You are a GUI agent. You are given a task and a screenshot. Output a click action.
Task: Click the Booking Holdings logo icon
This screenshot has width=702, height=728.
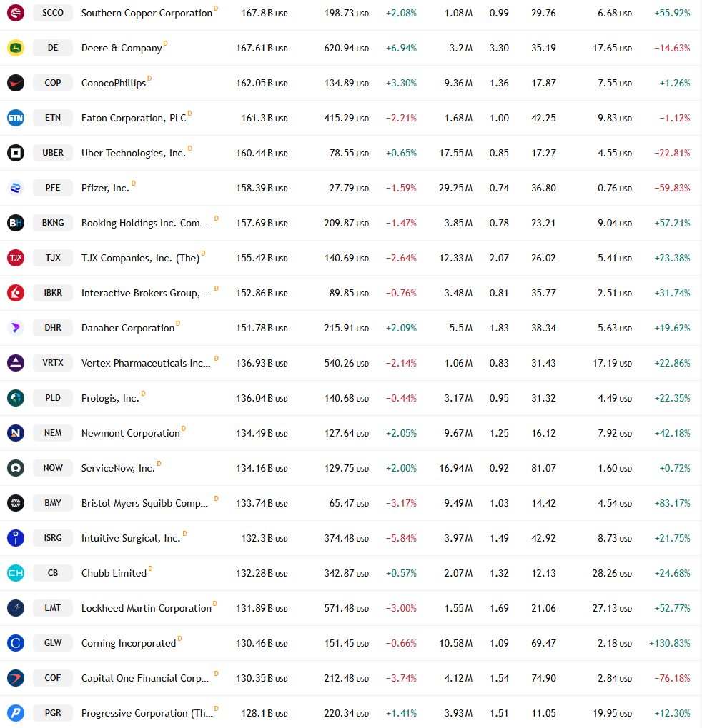(x=16, y=223)
